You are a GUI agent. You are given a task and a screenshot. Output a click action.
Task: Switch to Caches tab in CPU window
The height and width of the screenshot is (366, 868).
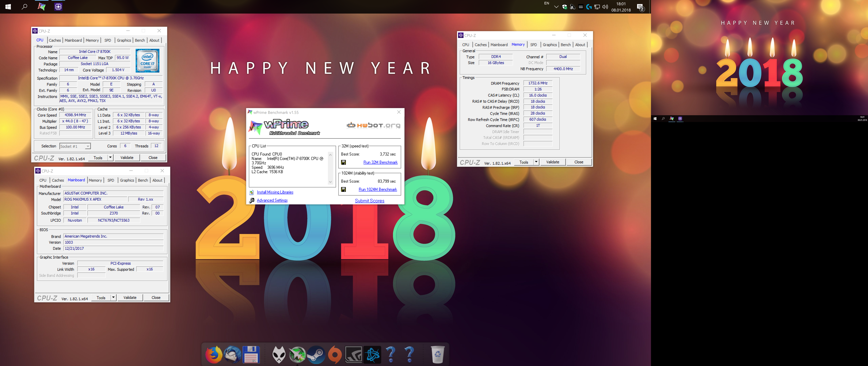tap(55, 40)
